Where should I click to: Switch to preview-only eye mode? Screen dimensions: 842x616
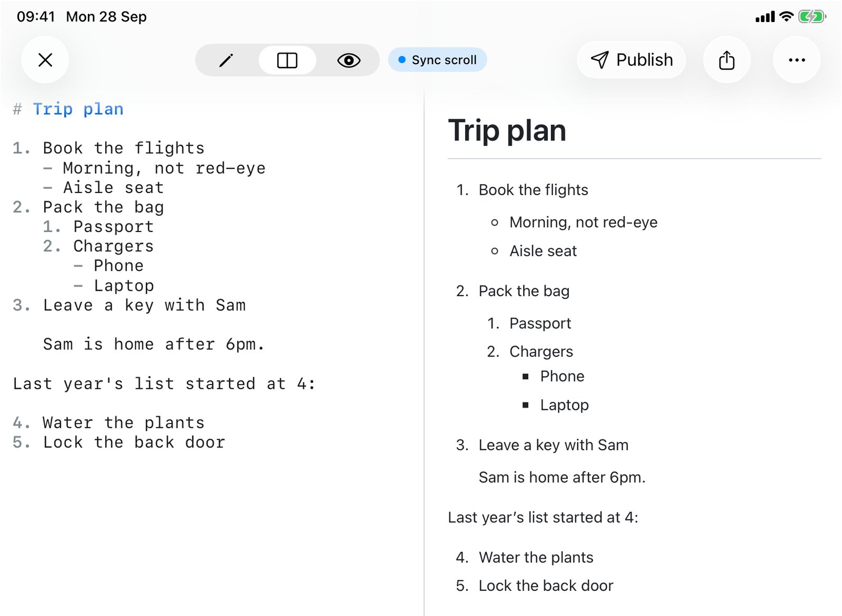click(x=348, y=60)
